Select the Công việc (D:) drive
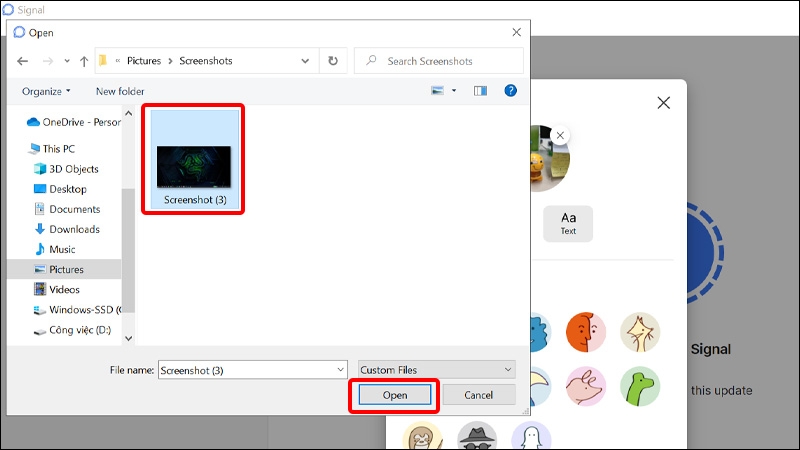This screenshot has height=450, width=800. [x=72, y=330]
